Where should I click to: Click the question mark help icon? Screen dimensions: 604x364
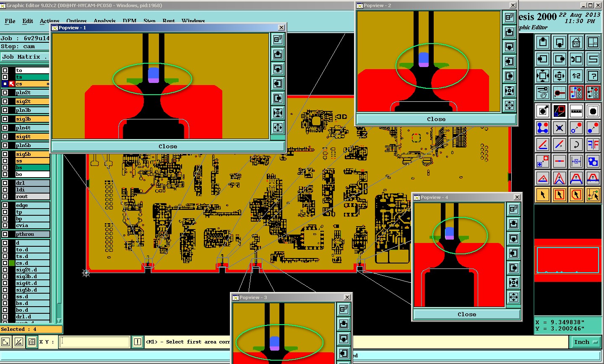tap(593, 76)
